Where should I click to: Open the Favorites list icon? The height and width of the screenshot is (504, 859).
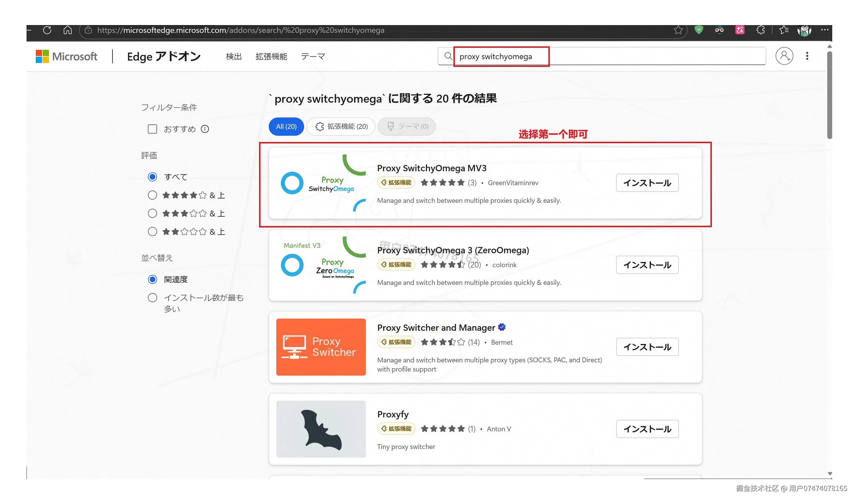coord(783,30)
